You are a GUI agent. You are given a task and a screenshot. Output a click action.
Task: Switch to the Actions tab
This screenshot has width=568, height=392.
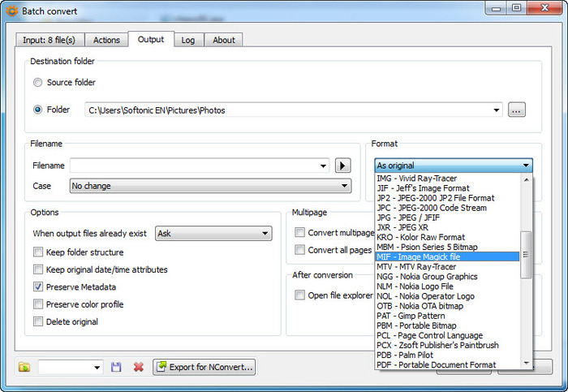point(106,40)
